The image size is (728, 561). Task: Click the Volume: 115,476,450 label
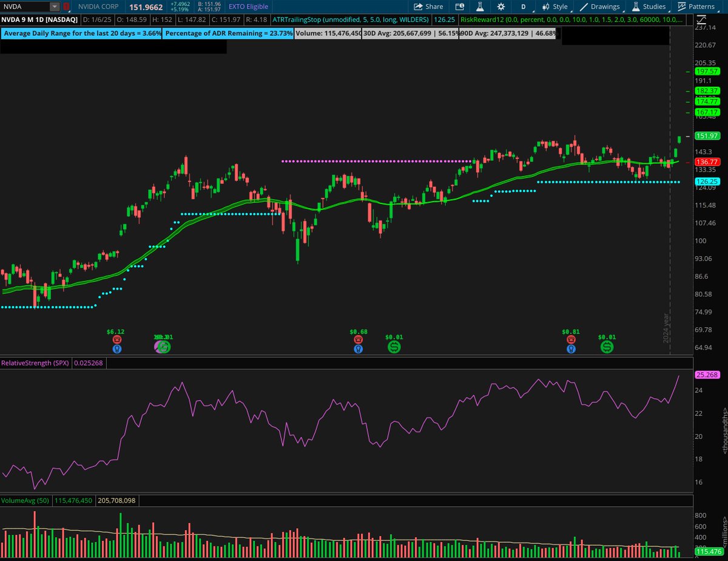[328, 33]
